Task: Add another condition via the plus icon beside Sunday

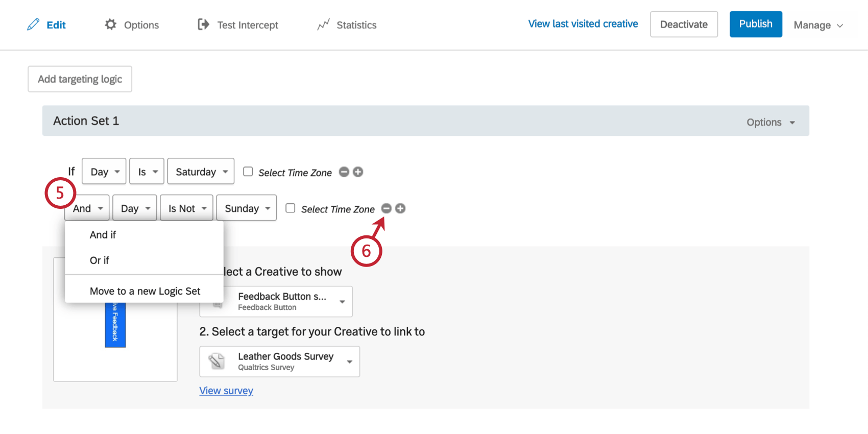Action: 400,208
